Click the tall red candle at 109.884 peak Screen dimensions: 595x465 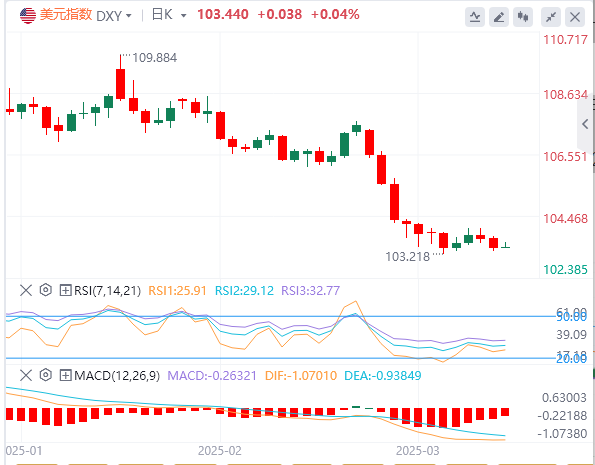coord(121,84)
